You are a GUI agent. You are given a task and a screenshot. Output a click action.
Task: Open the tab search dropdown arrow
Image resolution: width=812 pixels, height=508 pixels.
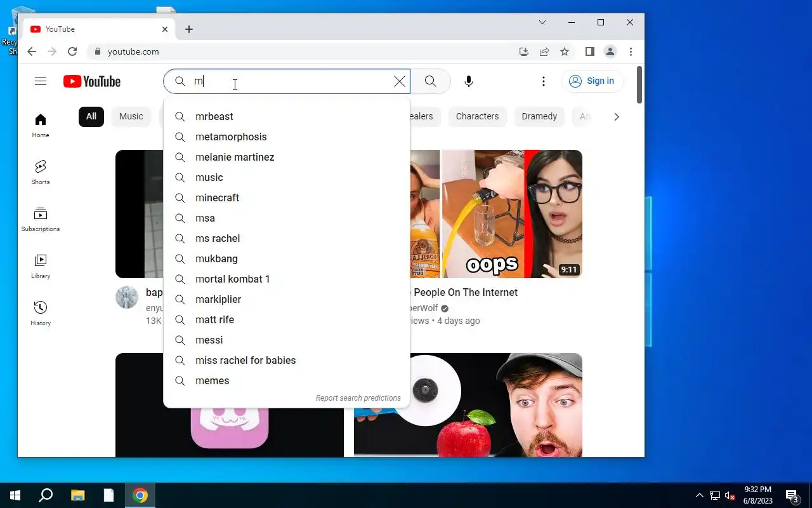pyautogui.click(x=542, y=22)
